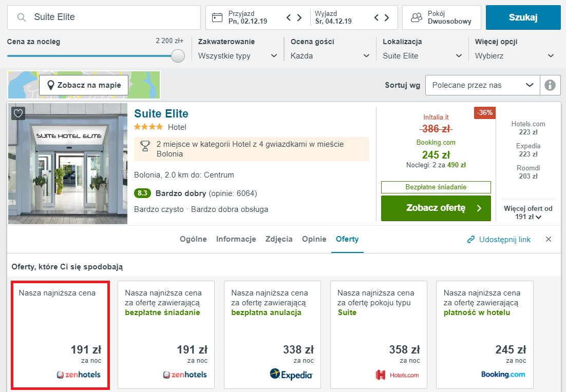Open the Opinie tab
The image size is (566, 392).
314,239
